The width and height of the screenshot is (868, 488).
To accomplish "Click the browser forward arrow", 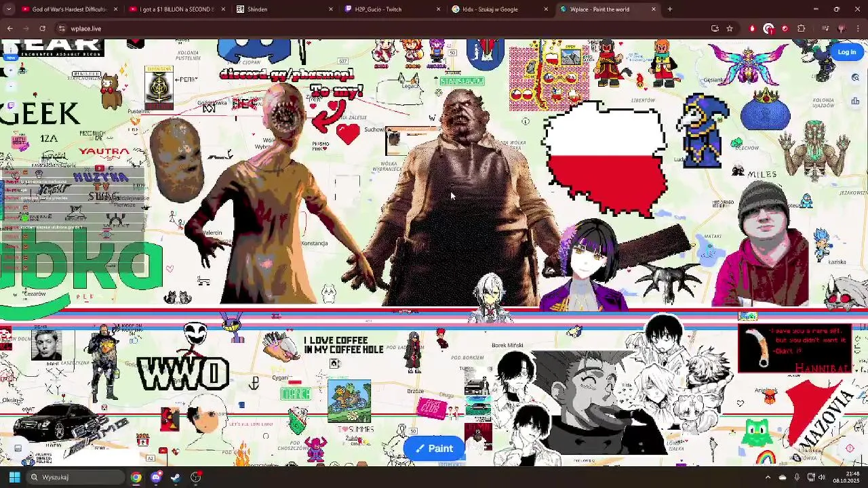I will (x=26, y=28).
